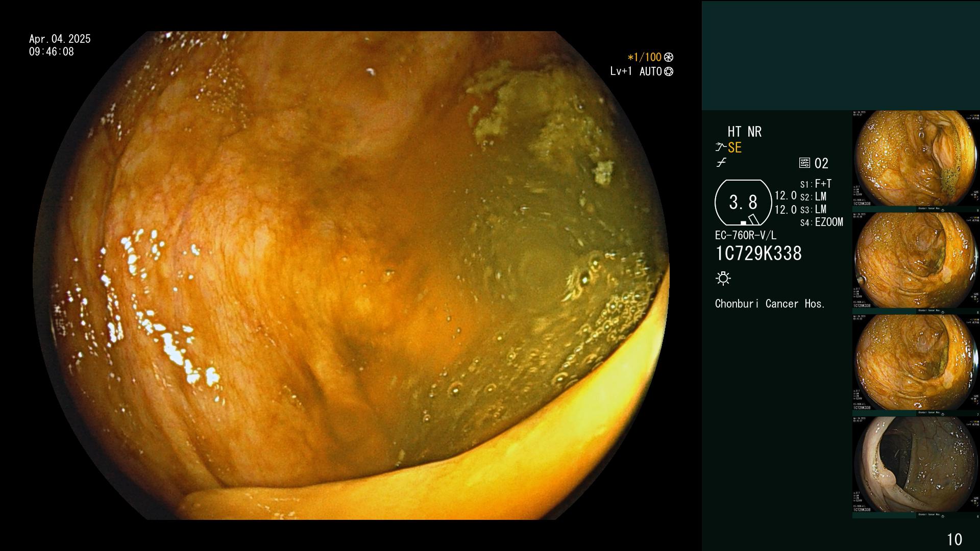Image resolution: width=980 pixels, height=551 pixels.
Task: Click the settings list icon beside 02
Action: 804,163
